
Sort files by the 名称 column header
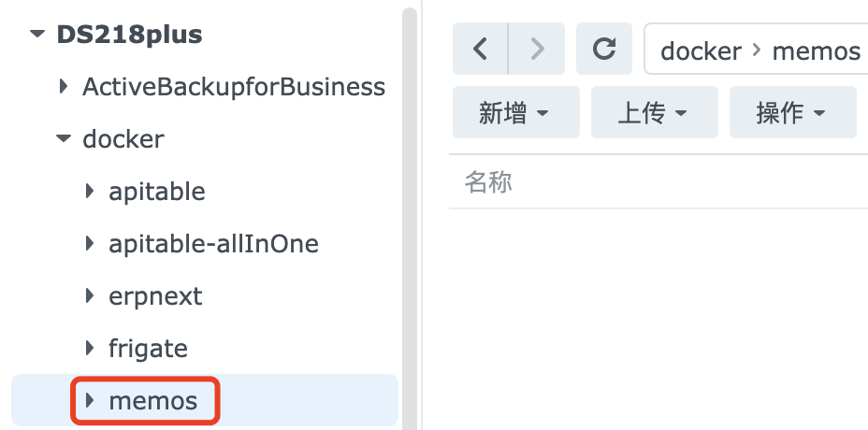click(488, 181)
